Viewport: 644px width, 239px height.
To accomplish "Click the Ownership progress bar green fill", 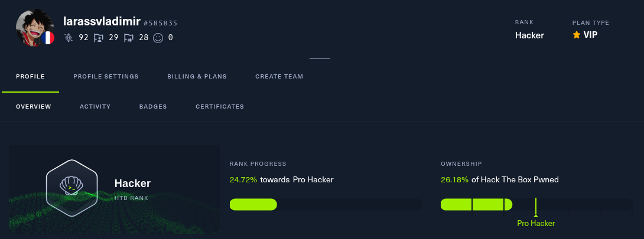I will [x=476, y=205].
